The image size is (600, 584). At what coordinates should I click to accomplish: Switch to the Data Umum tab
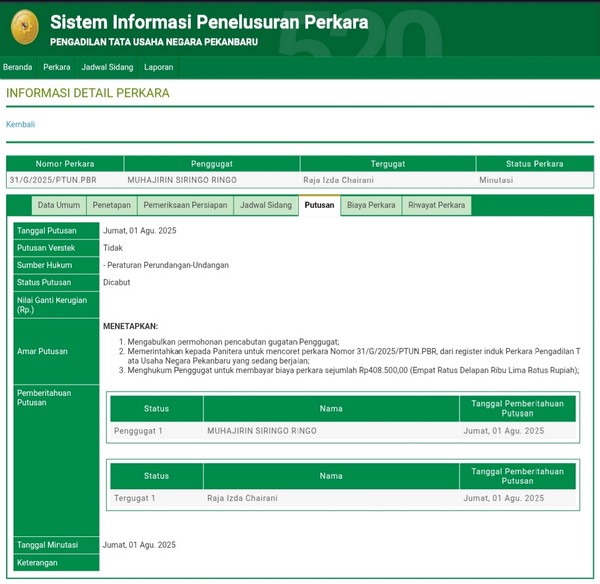point(59,205)
